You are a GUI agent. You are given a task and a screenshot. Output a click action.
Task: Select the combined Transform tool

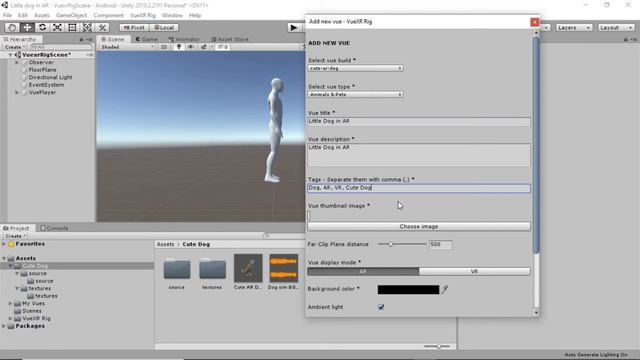point(87,27)
